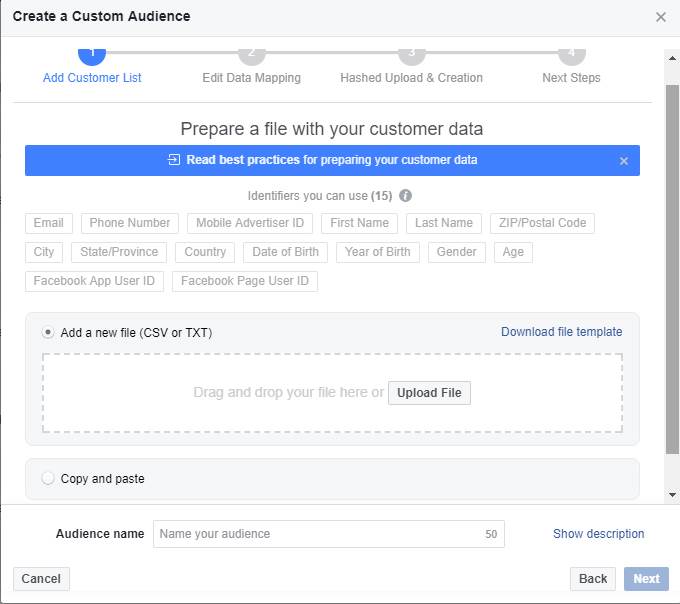Click the info icon beside Identifiers count
This screenshot has width=680, height=604.
405,196
